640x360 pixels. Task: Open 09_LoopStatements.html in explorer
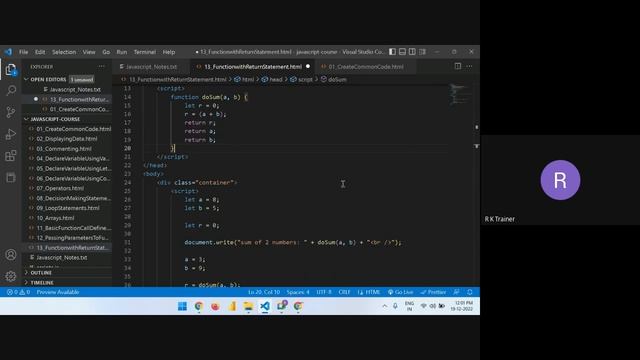[x=68, y=208]
